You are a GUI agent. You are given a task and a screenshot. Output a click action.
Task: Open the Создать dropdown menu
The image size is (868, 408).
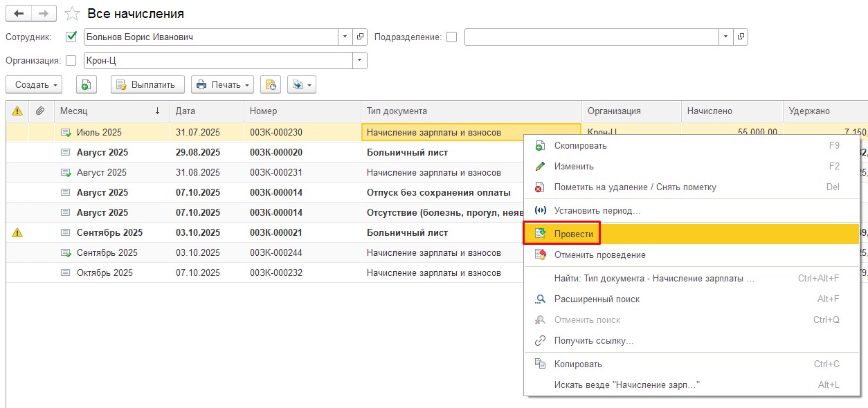tap(34, 84)
